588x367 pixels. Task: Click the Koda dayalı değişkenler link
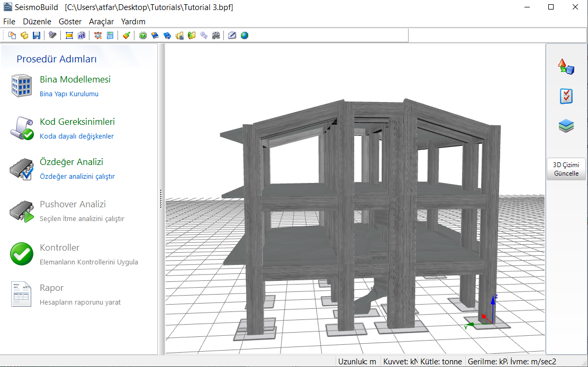[x=77, y=136]
